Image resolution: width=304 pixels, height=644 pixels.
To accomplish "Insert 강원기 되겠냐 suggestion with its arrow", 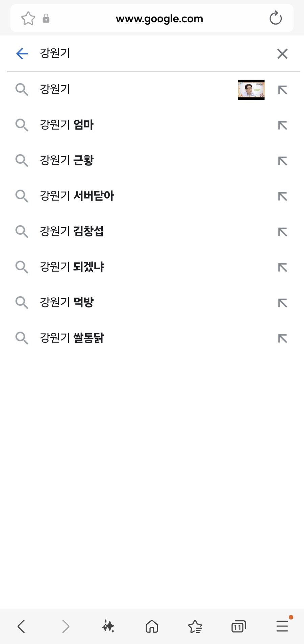I will (x=282, y=268).
